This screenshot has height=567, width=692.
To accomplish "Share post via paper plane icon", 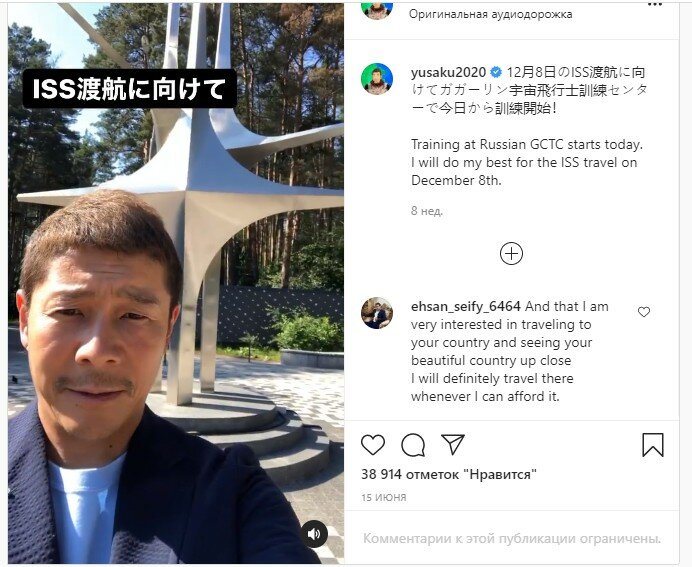I will coord(453,444).
